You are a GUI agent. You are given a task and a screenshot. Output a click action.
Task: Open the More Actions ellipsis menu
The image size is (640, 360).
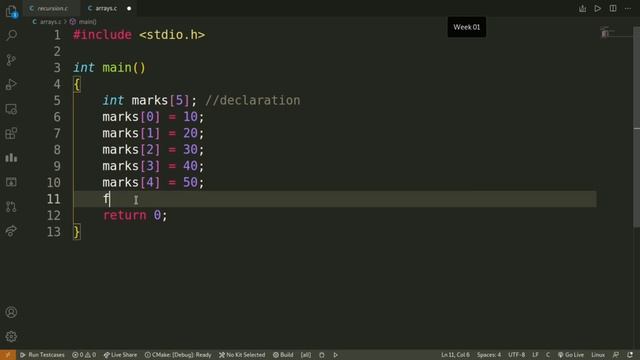(x=628, y=9)
